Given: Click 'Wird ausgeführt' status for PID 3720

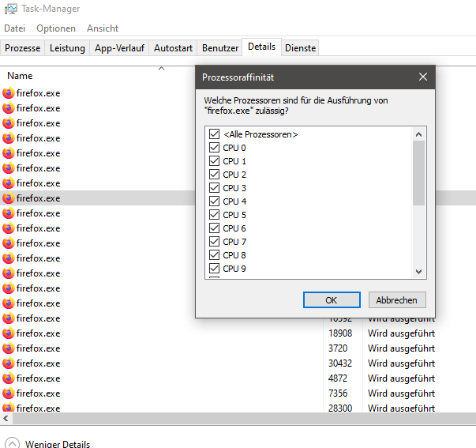Looking at the screenshot, I should click(x=401, y=348).
